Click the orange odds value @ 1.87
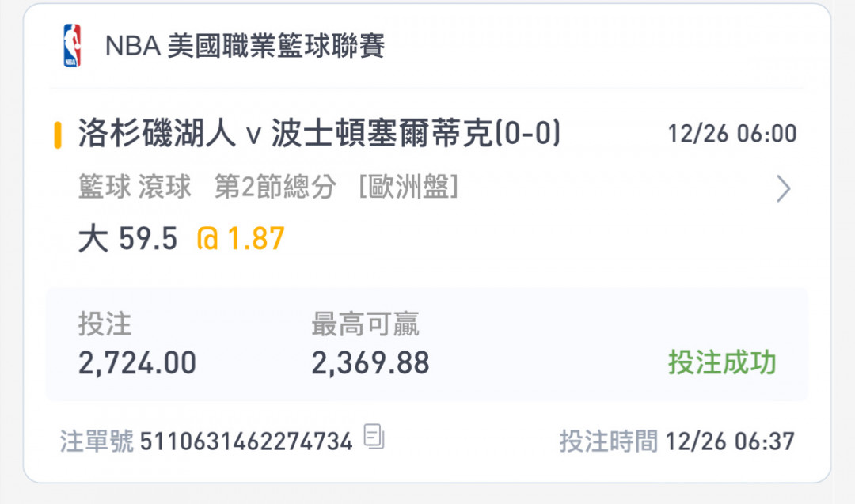This screenshot has height=504, width=855. coord(241,239)
